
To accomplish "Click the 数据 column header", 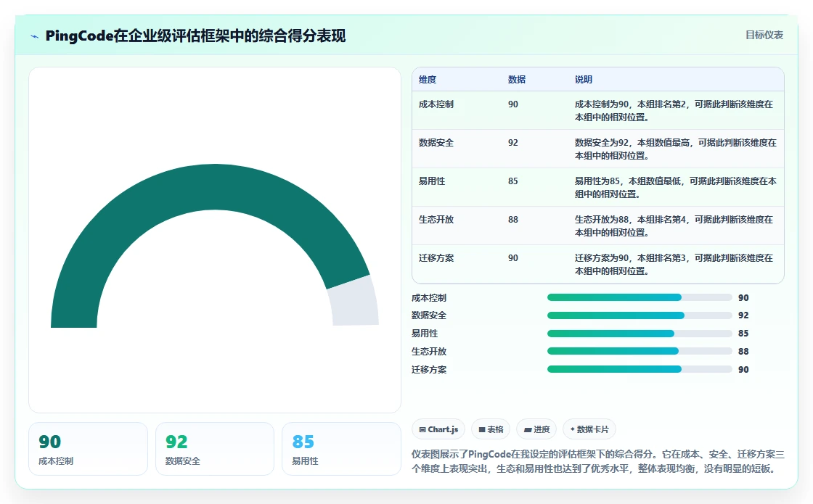I will (516, 79).
